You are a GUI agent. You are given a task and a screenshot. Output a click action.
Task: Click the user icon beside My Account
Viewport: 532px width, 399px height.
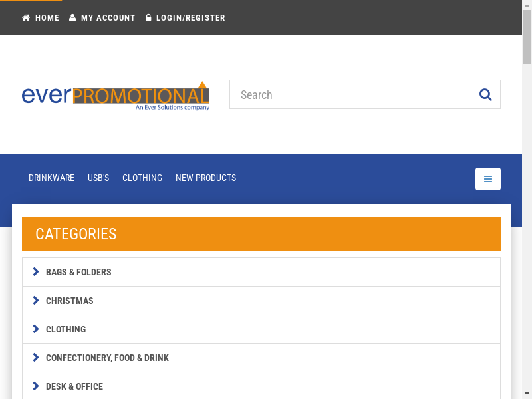click(72, 18)
